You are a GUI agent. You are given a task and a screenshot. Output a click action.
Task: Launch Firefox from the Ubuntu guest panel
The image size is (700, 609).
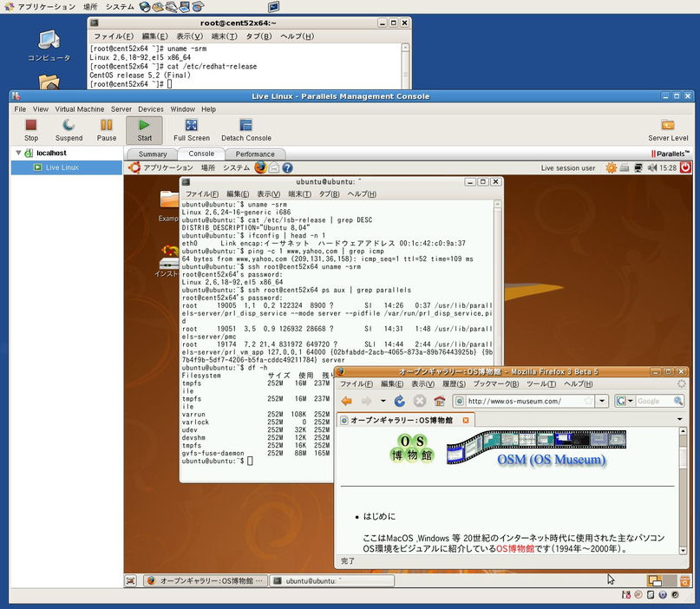click(x=260, y=167)
